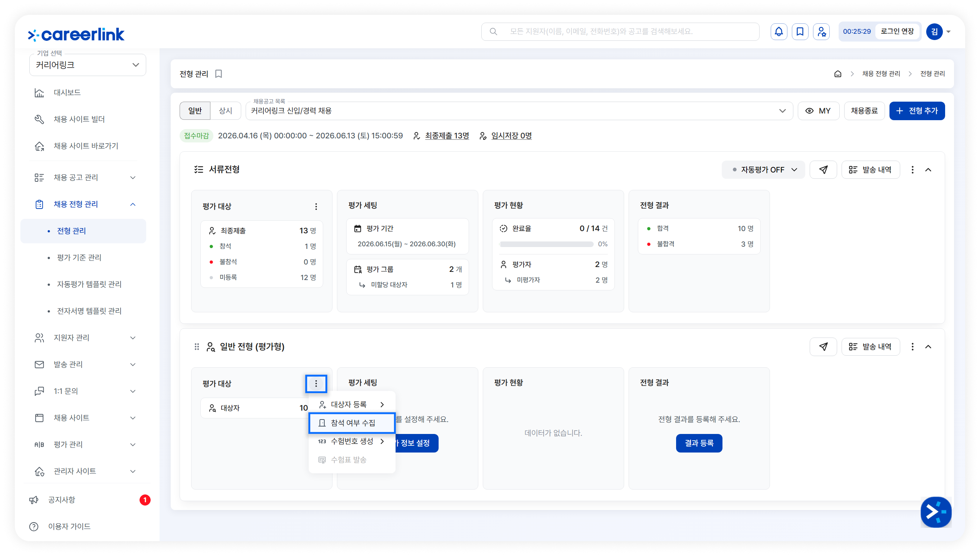Open the 채용공고 목록 dropdown
This screenshot has width=980, height=556.
pyautogui.click(x=519, y=111)
